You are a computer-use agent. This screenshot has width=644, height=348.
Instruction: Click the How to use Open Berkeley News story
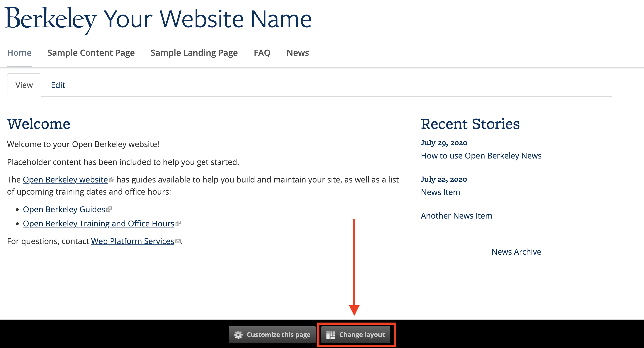(481, 155)
